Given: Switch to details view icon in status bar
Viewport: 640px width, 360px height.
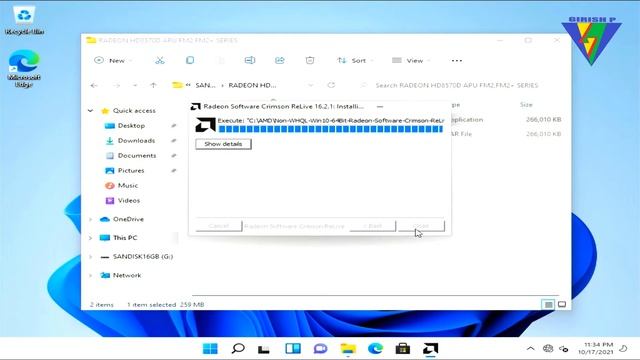Looking at the screenshot, I should pyautogui.click(x=548, y=304).
